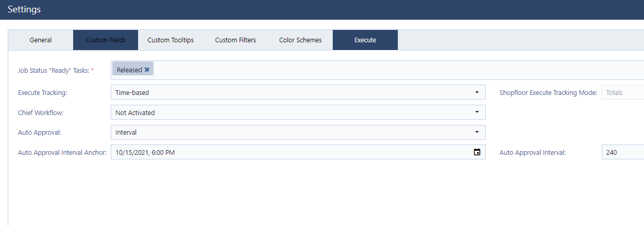The image size is (644, 226).
Task: Expand the Auto Approval dropdown arrow
Action: click(x=477, y=132)
